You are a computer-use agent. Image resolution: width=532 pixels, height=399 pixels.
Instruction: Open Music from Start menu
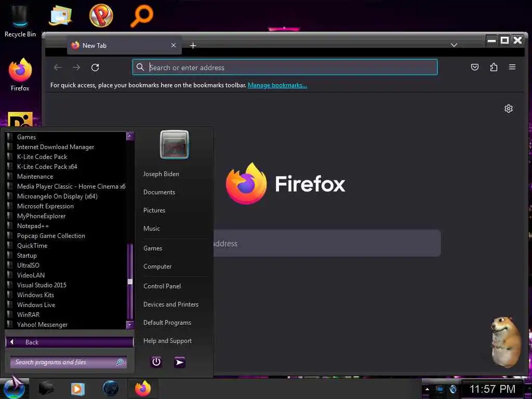151,229
